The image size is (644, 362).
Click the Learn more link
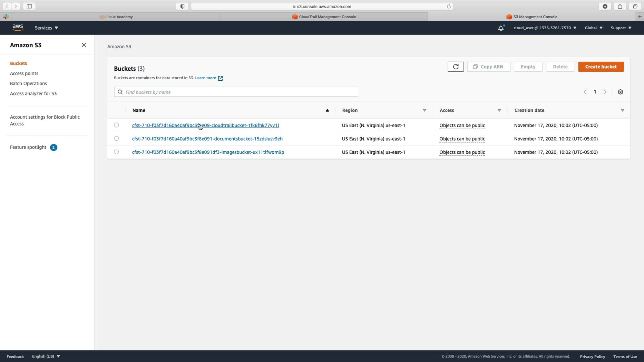(x=205, y=78)
